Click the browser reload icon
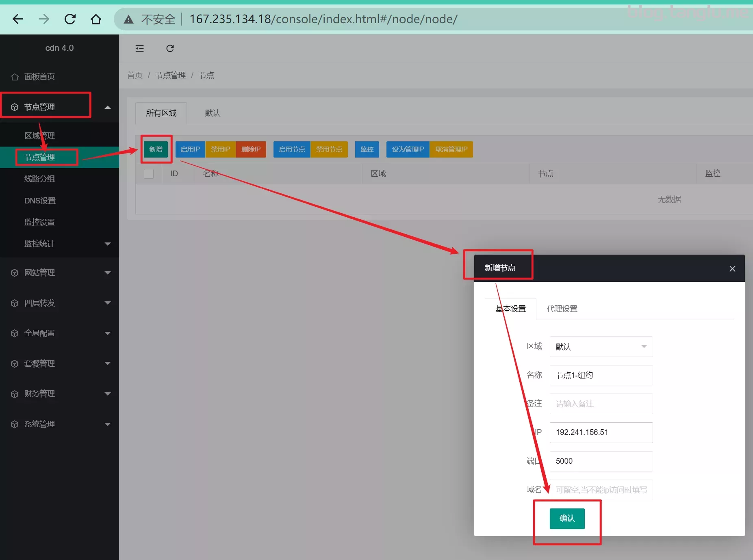 [70, 19]
